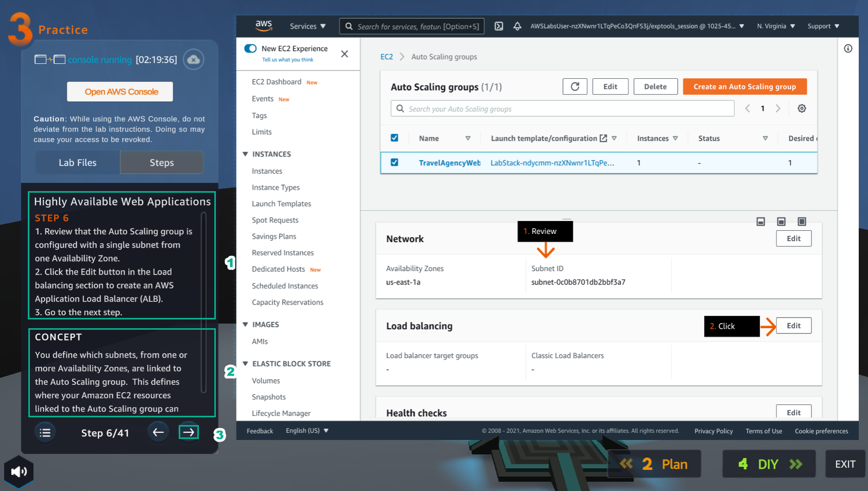Open table preferences gear icon

tap(802, 108)
